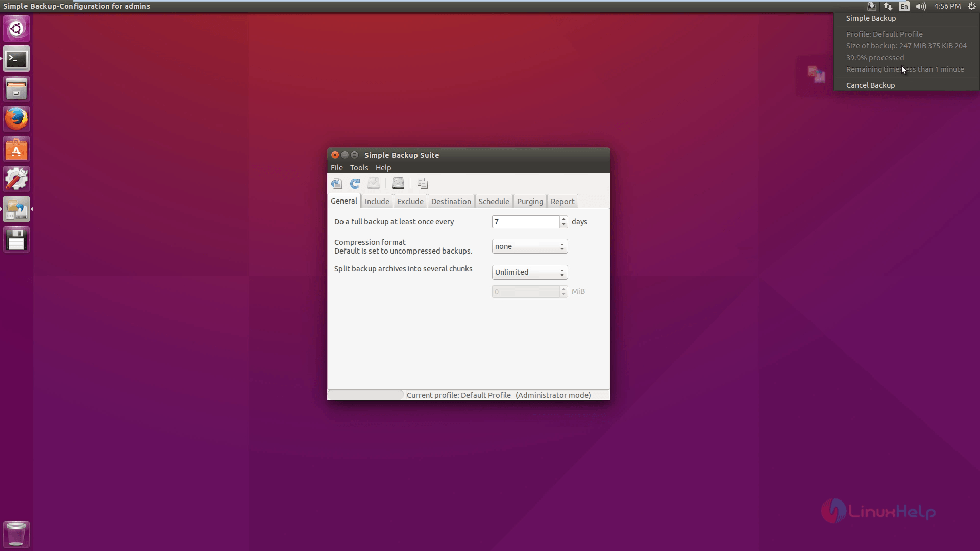Minimize the Simple Backup Suite window
The image size is (980, 551).
tap(345, 155)
